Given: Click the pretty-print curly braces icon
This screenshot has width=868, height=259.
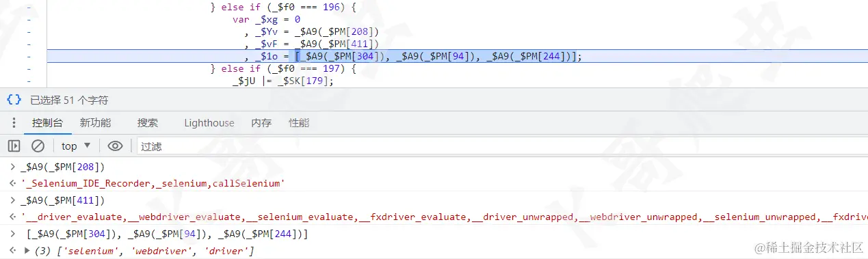Looking at the screenshot, I should pos(14,100).
